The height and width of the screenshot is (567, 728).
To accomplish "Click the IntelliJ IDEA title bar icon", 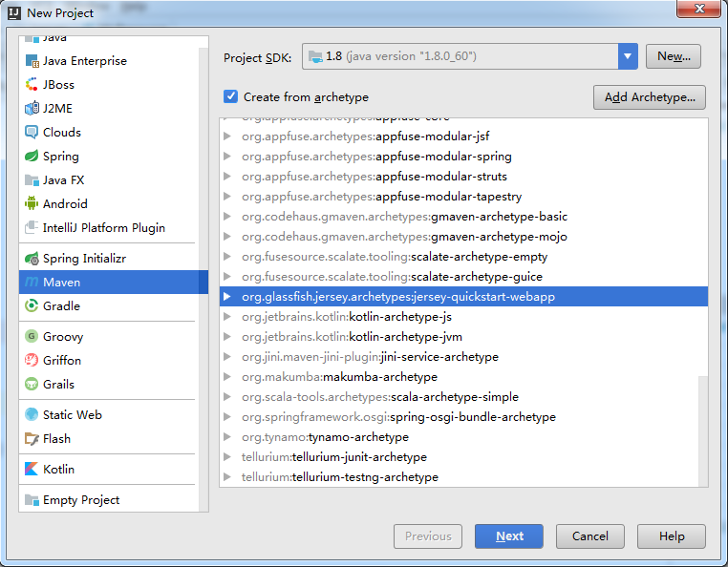I will tap(14, 13).
